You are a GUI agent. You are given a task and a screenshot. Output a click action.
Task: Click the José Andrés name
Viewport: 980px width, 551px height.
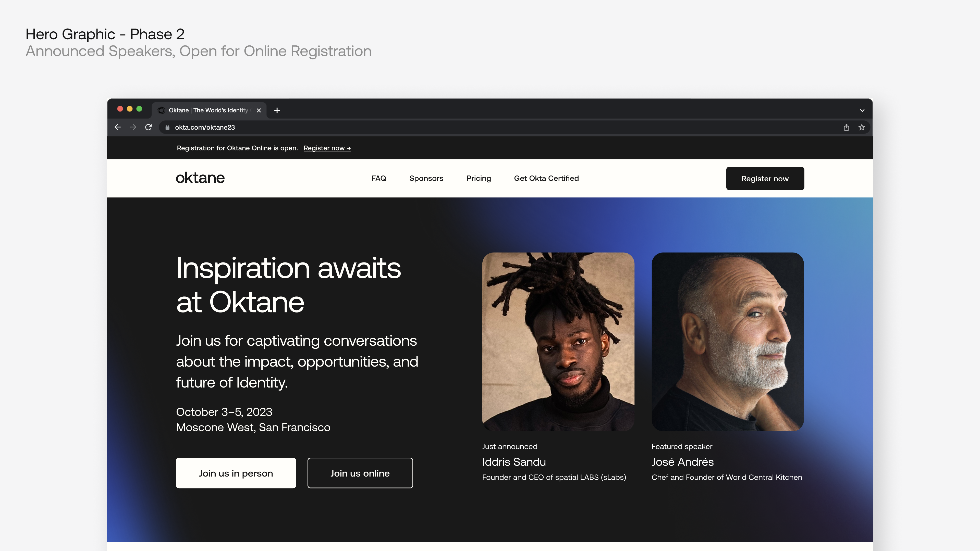click(x=682, y=462)
